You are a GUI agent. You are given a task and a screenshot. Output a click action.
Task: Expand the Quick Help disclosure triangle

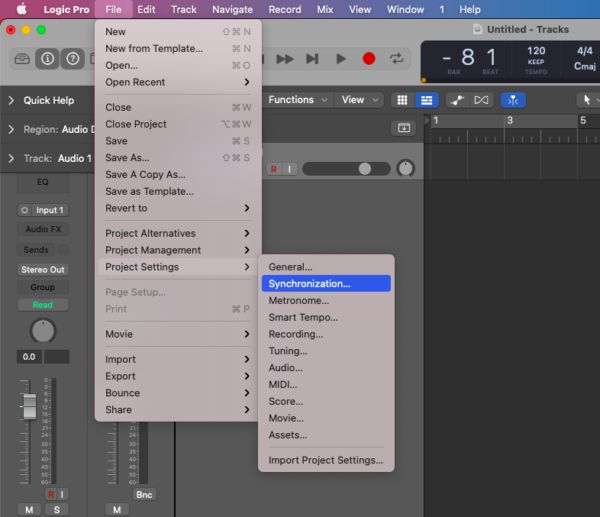click(x=11, y=100)
